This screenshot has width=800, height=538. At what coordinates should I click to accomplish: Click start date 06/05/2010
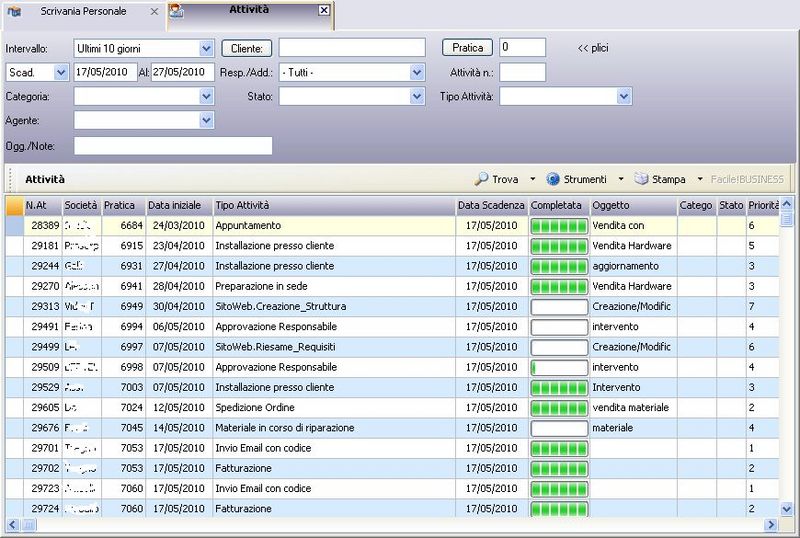coord(179,327)
